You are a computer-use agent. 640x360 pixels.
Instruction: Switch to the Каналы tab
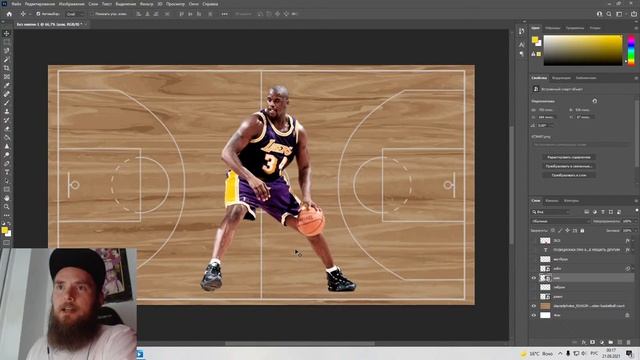pos(552,201)
